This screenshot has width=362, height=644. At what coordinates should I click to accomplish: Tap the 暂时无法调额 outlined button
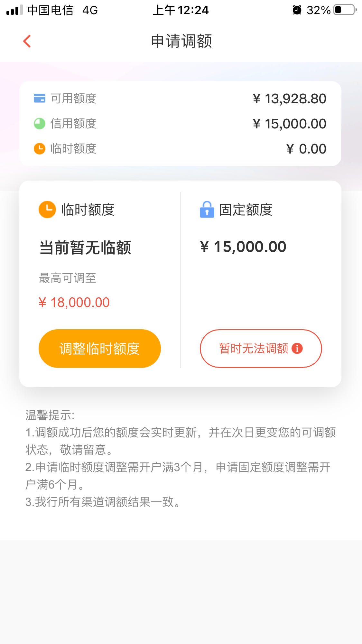261,348
